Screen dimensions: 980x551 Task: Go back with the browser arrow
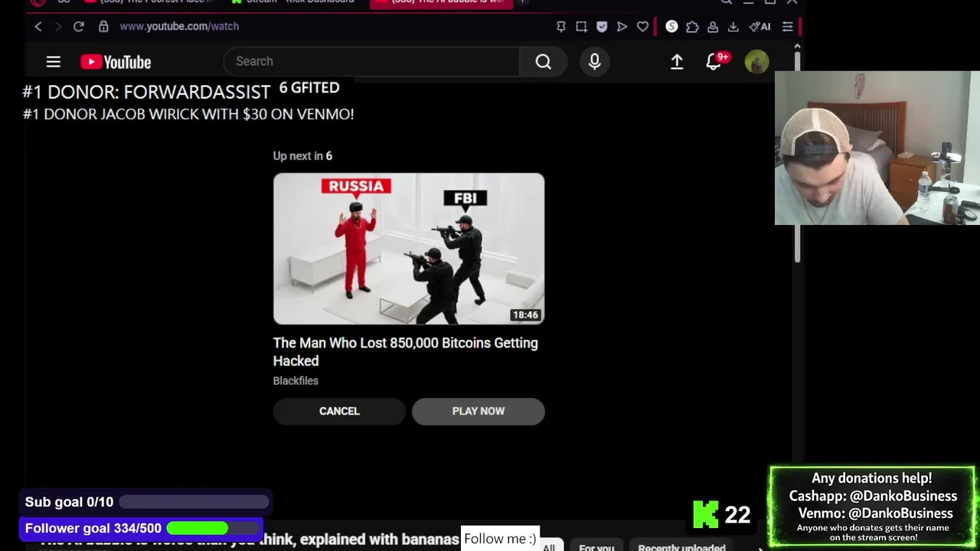coord(38,26)
